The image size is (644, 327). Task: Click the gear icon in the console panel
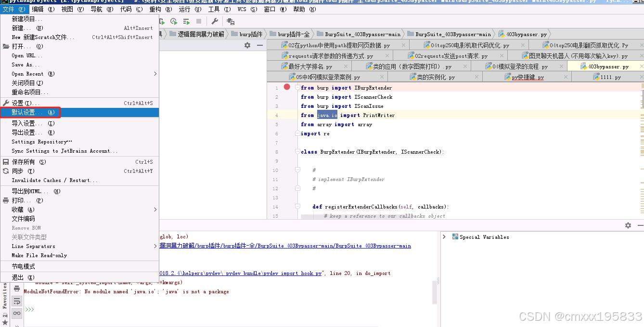pyautogui.click(x=628, y=225)
